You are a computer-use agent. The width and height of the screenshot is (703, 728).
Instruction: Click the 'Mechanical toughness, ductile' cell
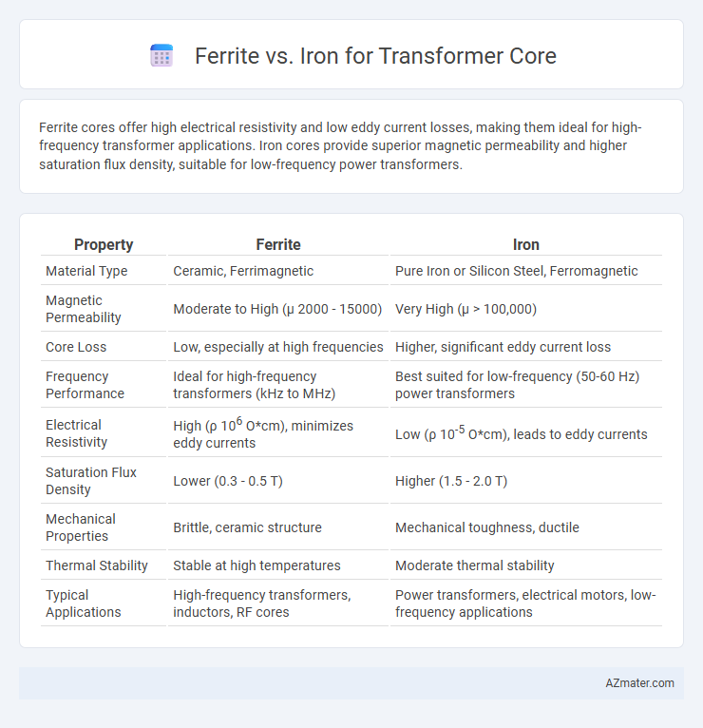pos(525,527)
